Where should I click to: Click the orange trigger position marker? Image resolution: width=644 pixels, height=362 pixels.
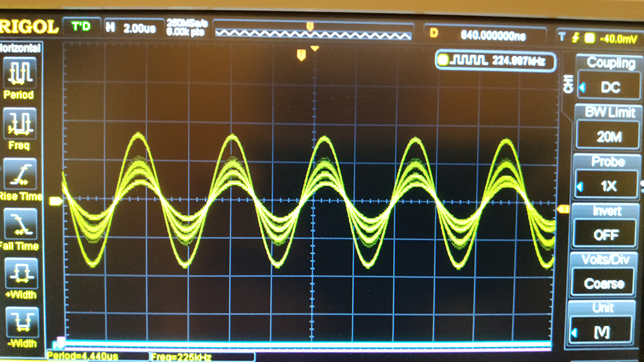[x=301, y=56]
